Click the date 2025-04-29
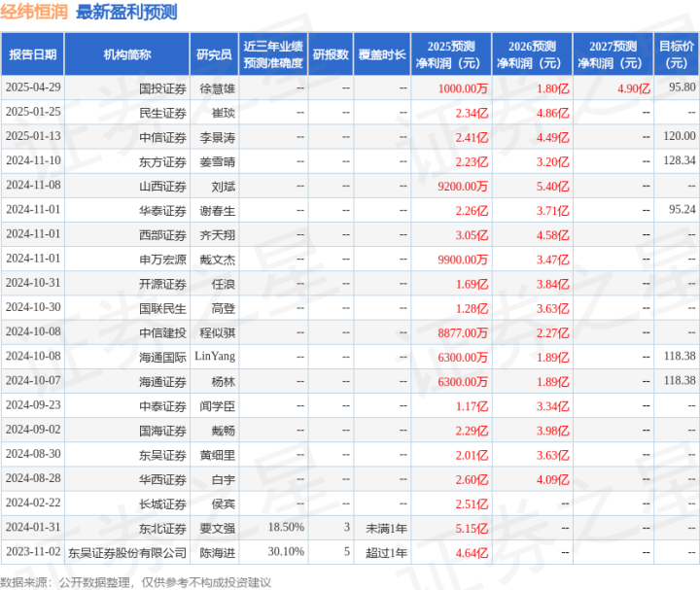The width and height of the screenshot is (700, 590). pyautogui.click(x=33, y=87)
